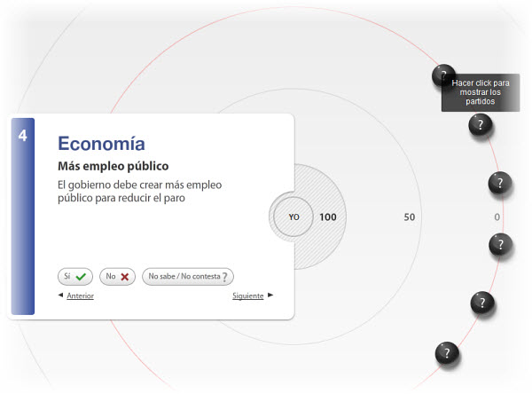Select the blue question number 4 tab

(x=23, y=216)
